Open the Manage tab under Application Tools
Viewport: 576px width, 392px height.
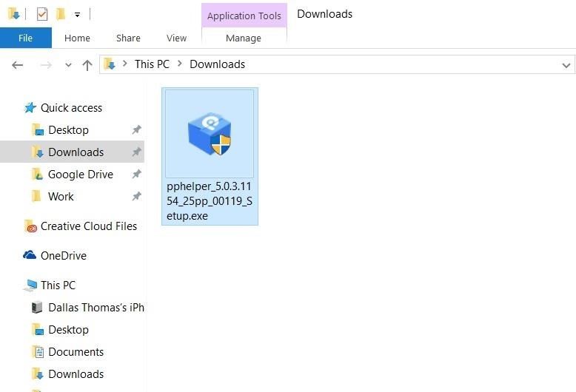(243, 38)
